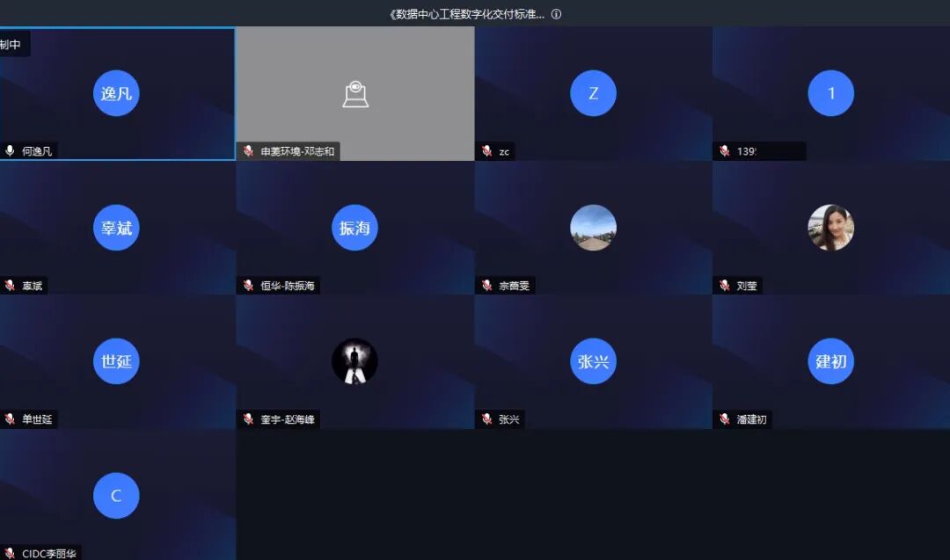Screen dimensions: 950x560
Task: Unmute CIDC李丽华's microphone
Action: (10, 553)
